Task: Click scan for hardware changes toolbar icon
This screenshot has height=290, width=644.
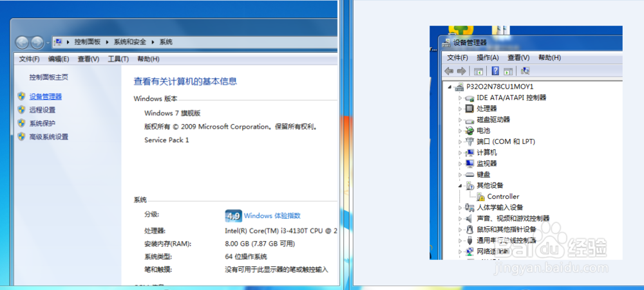Action: tap(526, 71)
